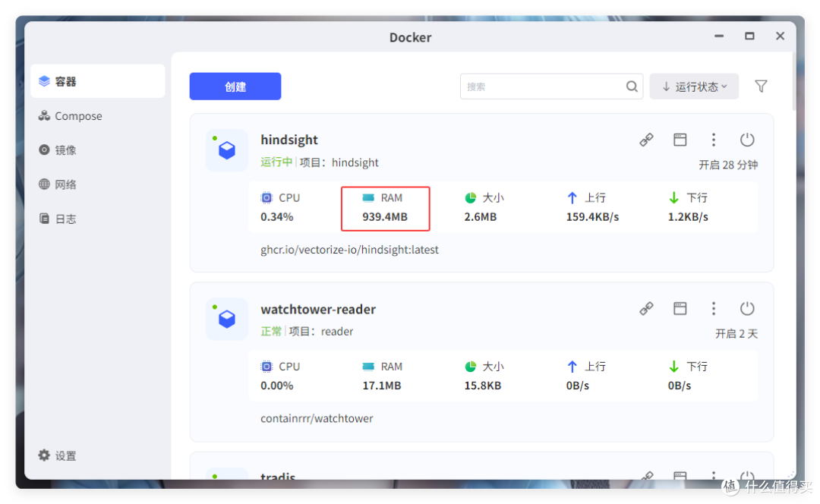Click the search magnifier icon
Image resolution: width=820 pixels, height=504 pixels.
point(632,87)
